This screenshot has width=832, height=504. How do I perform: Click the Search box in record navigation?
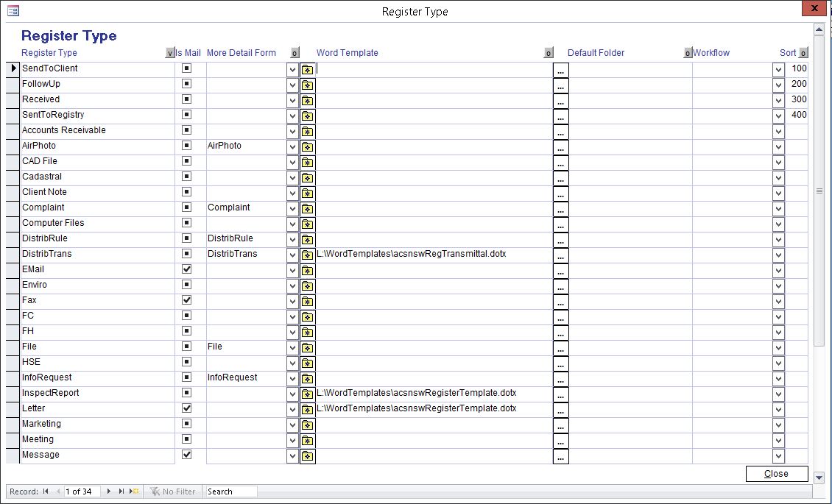pos(231,491)
